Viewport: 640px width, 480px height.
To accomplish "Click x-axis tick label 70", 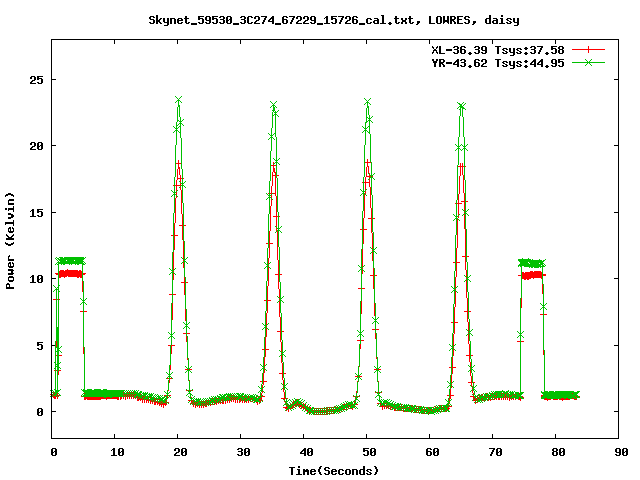I will pos(495,452).
